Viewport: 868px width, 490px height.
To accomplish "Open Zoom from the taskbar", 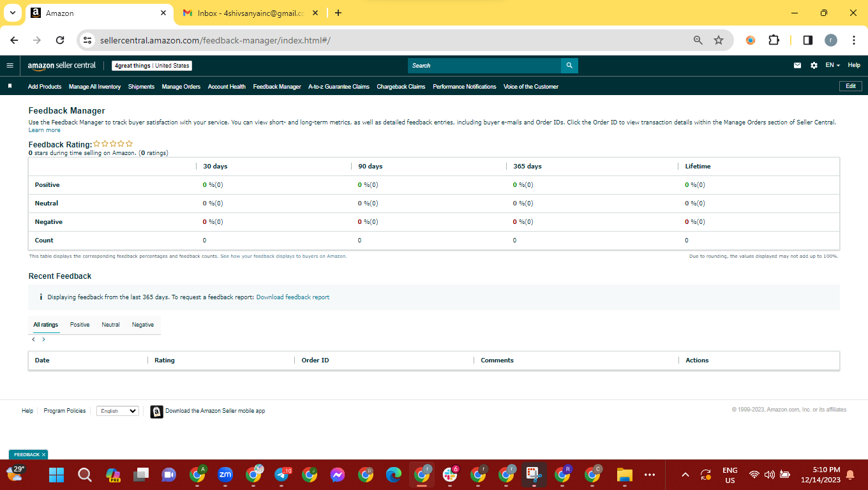I will coord(225,474).
